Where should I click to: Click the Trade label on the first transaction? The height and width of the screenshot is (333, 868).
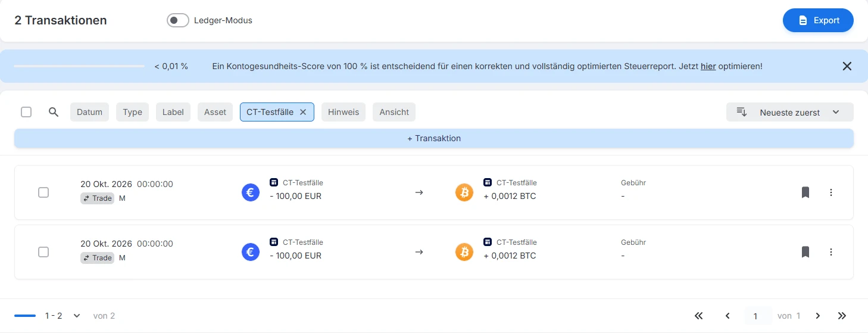97,198
